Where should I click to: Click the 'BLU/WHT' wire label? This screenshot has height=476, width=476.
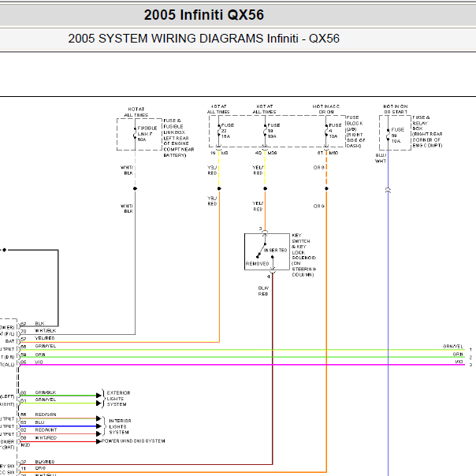point(381,158)
